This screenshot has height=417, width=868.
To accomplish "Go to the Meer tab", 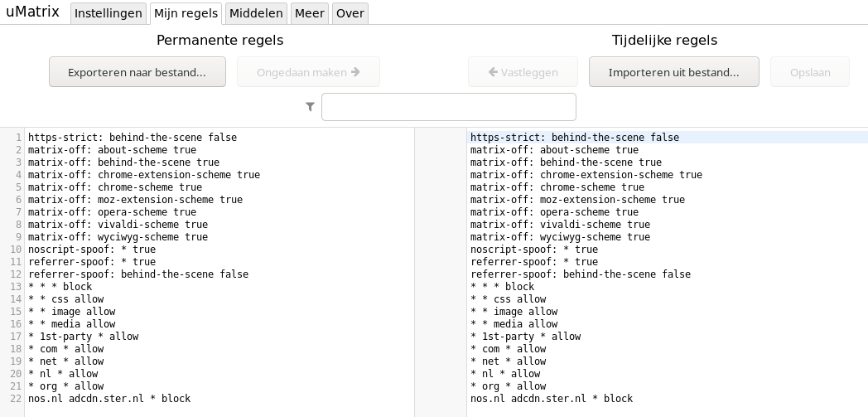I will [310, 13].
